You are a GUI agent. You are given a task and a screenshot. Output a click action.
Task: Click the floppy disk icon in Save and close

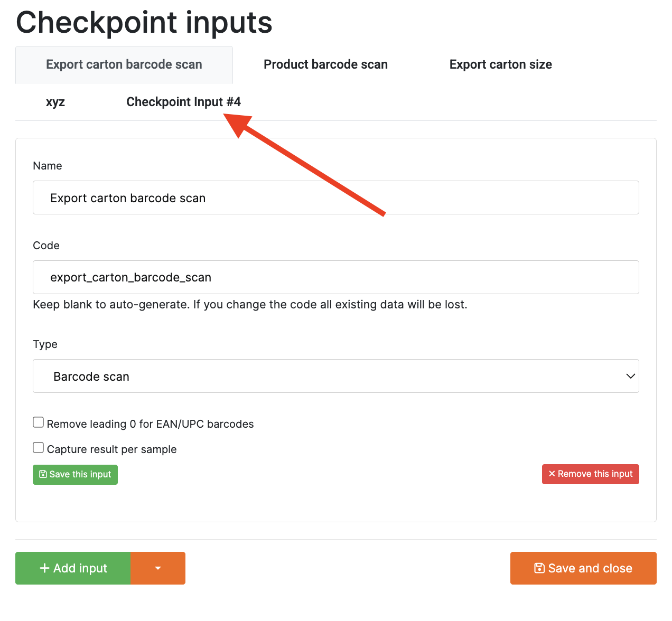pyautogui.click(x=539, y=568)
